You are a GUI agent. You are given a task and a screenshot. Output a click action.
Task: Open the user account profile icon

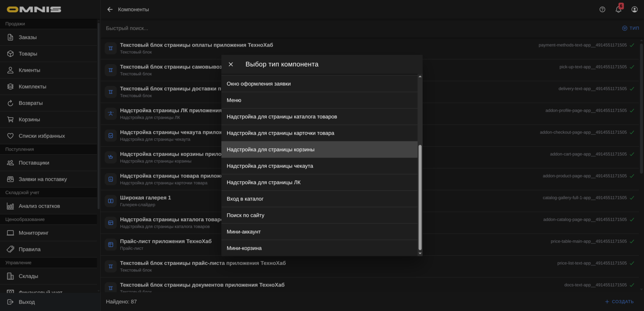click(635, 9)
